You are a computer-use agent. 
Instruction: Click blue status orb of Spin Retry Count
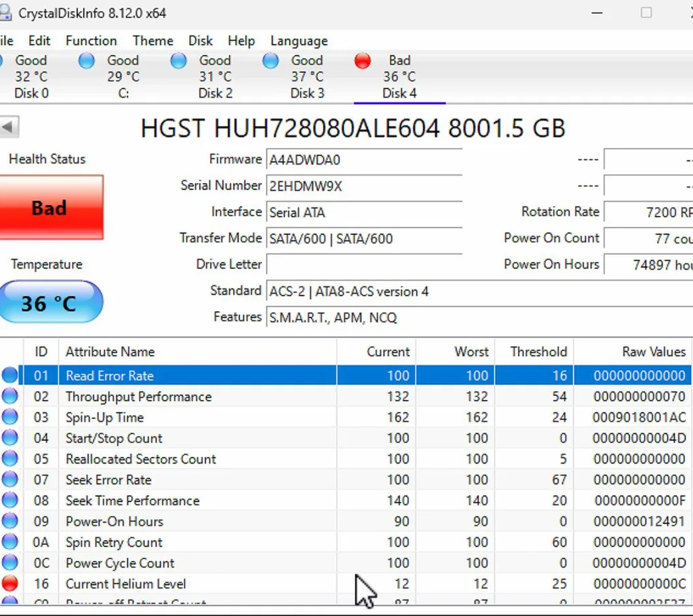pos(10,541)
